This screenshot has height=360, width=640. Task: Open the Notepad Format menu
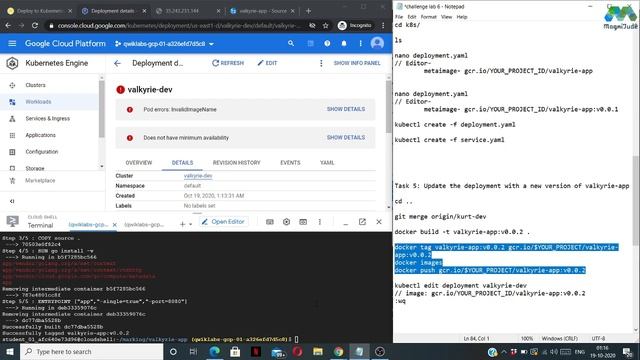429,17
